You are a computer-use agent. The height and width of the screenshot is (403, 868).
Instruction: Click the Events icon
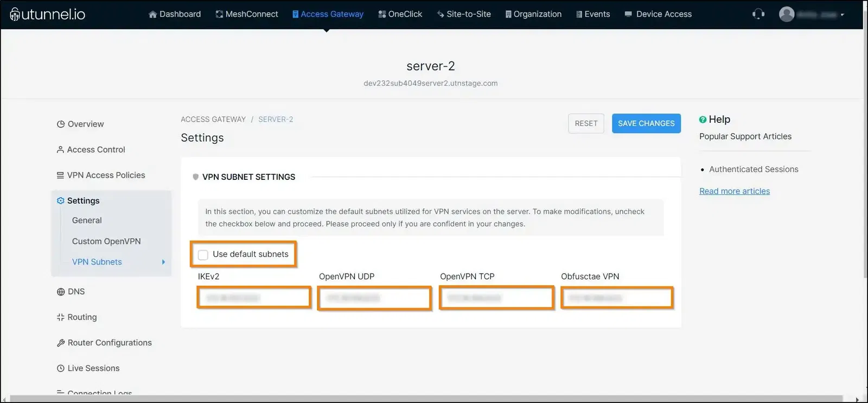579,14
